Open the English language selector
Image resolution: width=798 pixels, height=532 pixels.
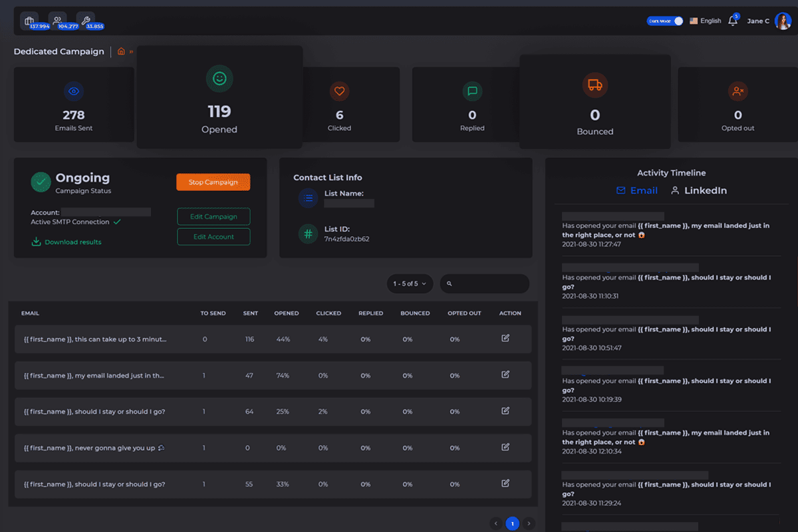coord(705,21)
